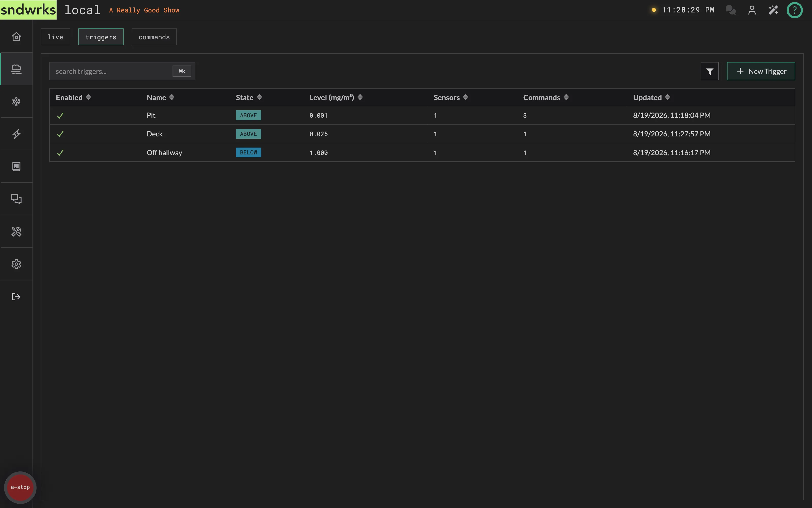Viewport: 812px width, 508px height.
Task: Click the sndwrks logo
Action: pyautogui.click(x=28, y=10)
